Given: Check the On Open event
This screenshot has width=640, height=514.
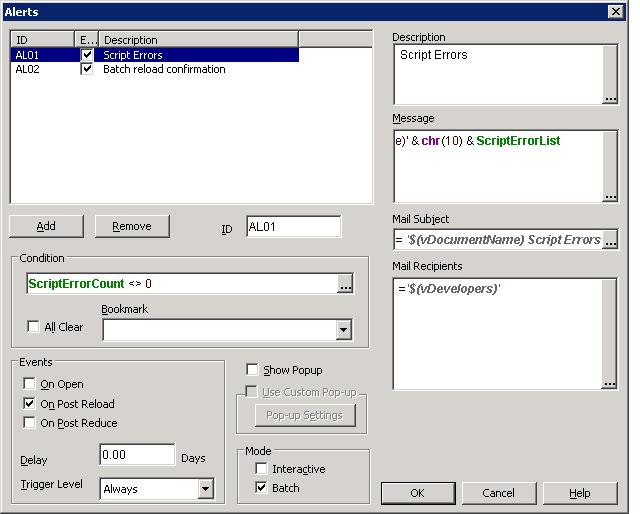Looking at the screenshot, I should pyautogui.click(x=29, y=384).
